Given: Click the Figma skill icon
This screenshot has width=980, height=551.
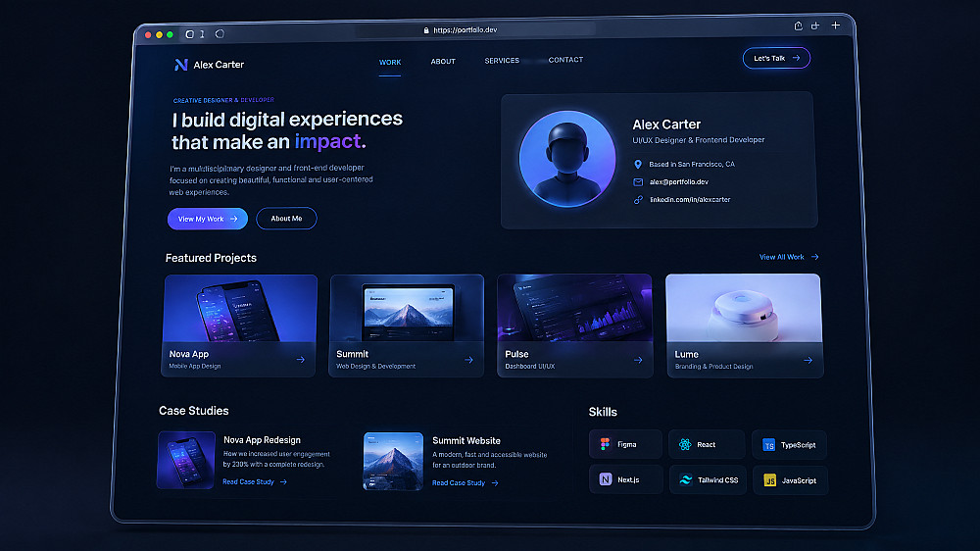Looking at the screenshot, I should pos(605,444).
